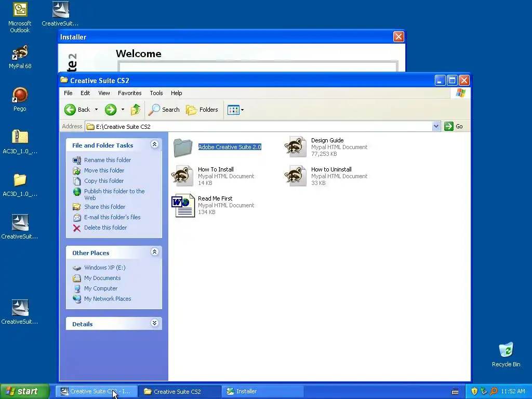Select the Read Me First Word icon
532x399 pixels.
click(183, 206)
